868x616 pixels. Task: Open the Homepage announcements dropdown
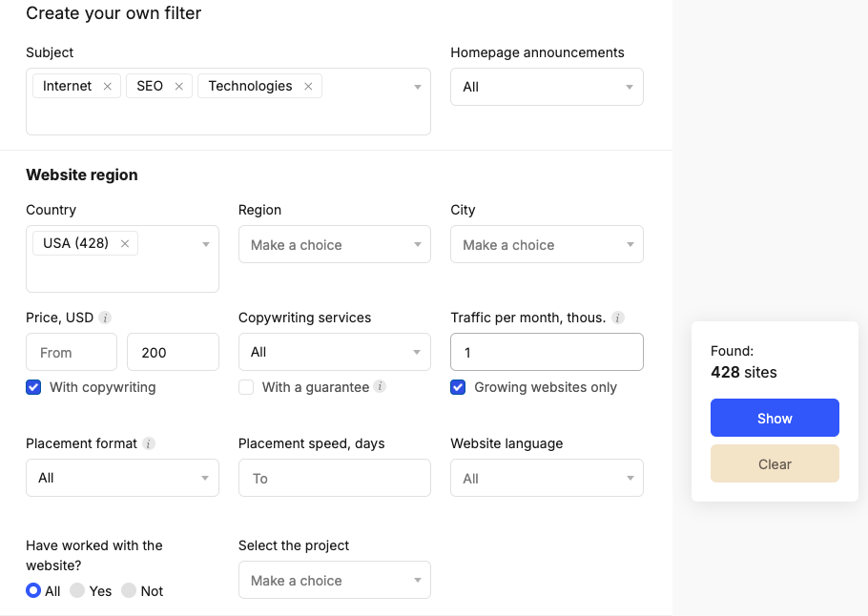pyautogui.click(x=547, y=87)
